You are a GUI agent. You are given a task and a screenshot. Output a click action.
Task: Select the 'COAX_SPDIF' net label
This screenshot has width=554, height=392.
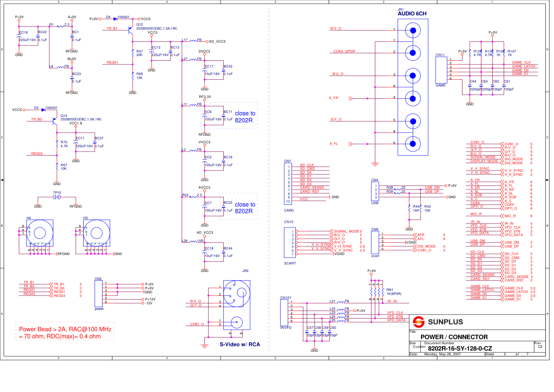344,51
